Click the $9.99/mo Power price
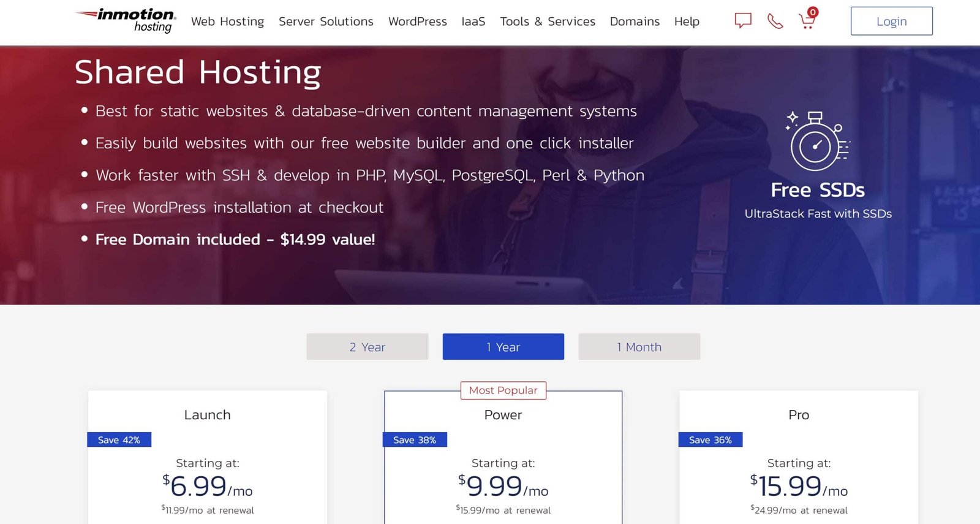This screenshot has width=980, height=524. pyautogui.click(x=503, y=486)
